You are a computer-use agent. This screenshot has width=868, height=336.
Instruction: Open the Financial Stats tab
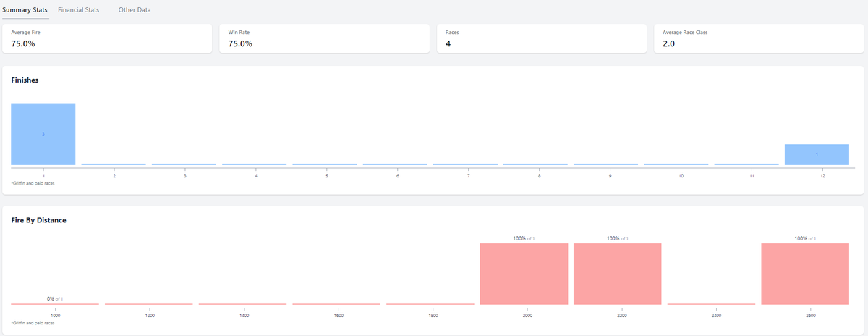click(x=78, y=9)
